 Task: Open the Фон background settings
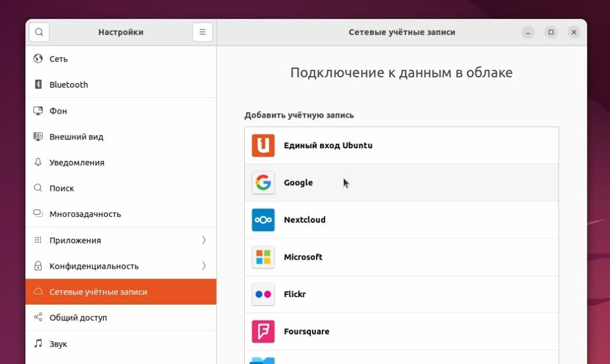(121, 111)
